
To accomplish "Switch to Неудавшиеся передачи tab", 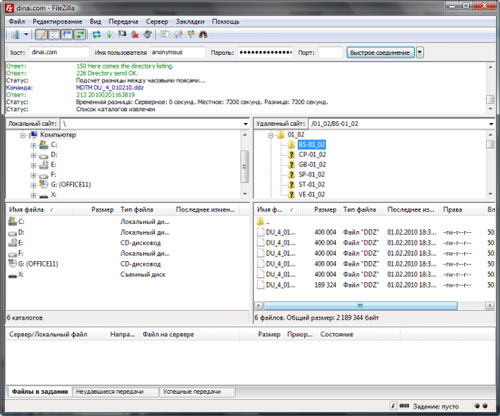I will [x=116, y=392].
